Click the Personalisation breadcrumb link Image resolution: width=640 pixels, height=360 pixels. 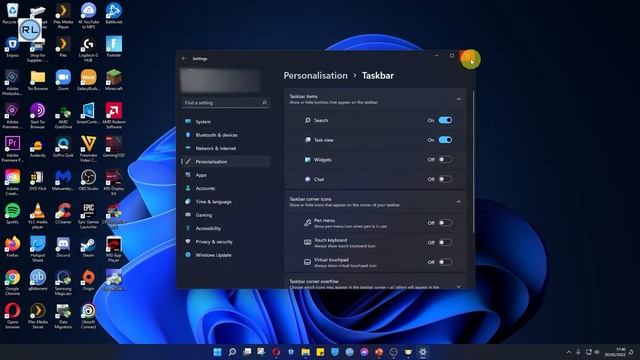click(x=316, y=76)
